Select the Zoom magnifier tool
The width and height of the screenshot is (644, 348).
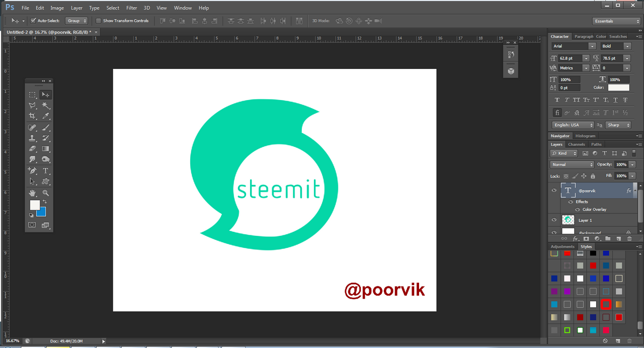46,193
